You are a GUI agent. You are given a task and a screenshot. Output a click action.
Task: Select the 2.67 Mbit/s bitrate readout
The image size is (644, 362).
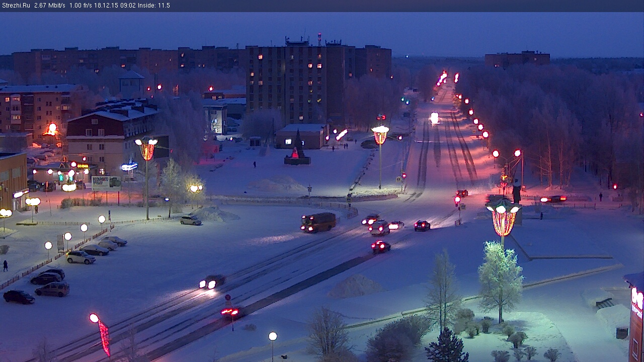tap(50, 6)
